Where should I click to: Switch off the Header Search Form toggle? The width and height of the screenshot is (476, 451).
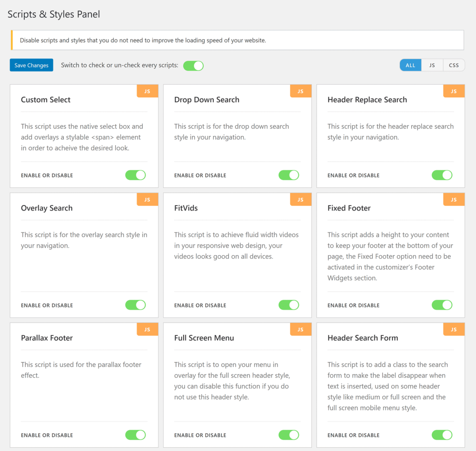tap(442, 435)
